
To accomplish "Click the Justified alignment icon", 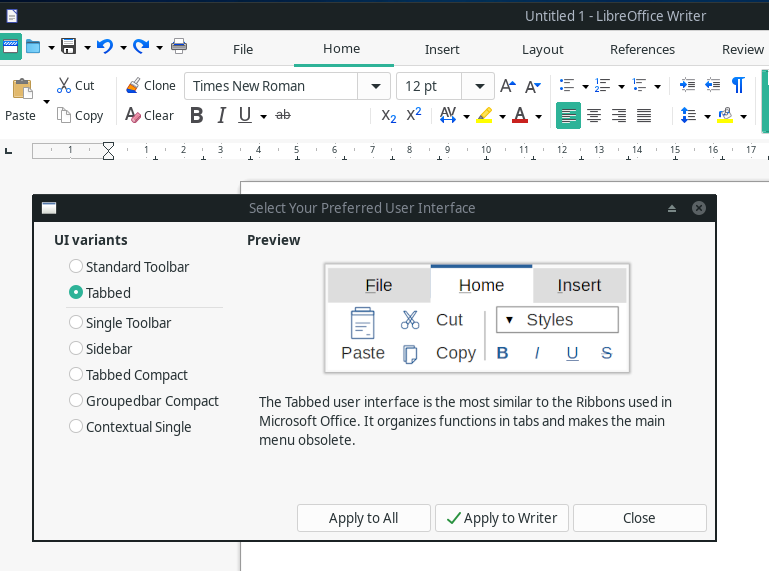I will click(644, 116).
